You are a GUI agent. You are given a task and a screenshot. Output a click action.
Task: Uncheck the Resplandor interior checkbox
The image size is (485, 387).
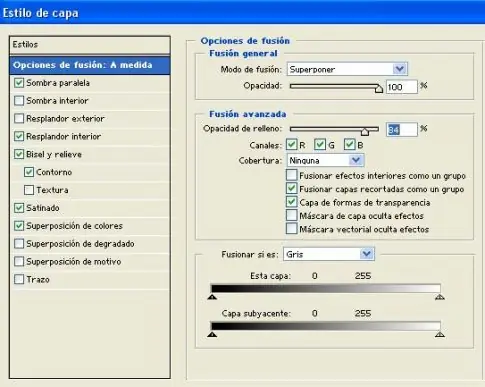pyautogui.click(x=19, y=136)
